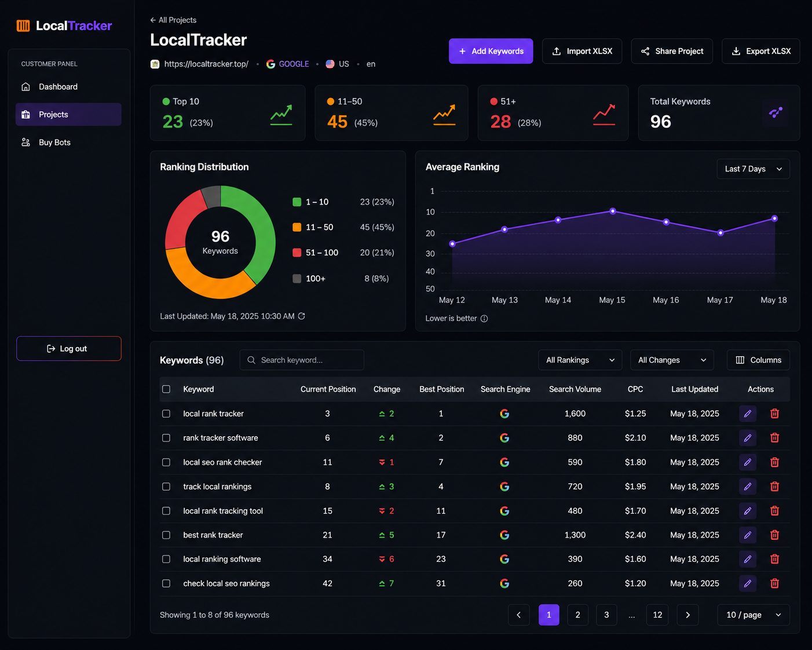Tick the 'rank tracker software' checkbox
The height and width of the screenshot is (650, 812).
(x=166, y=438)
